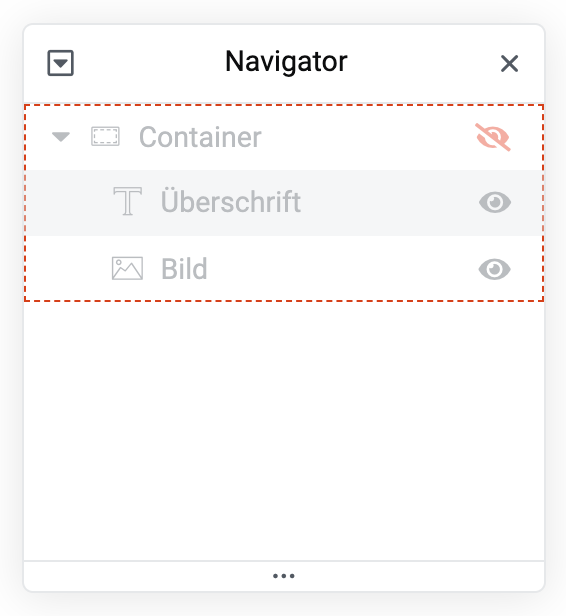The width and height of the screenshot is (566, 616).
Task: Hide the Überschrift element with its eye icon
Action: 495,203
